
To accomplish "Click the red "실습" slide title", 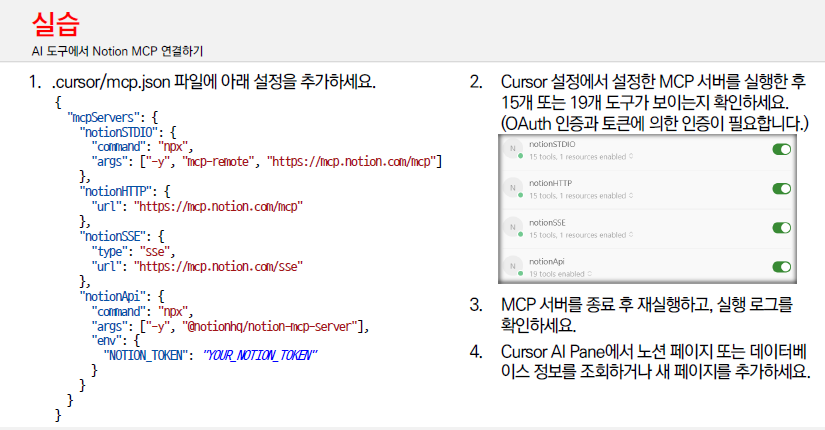I will click(55, 24).
